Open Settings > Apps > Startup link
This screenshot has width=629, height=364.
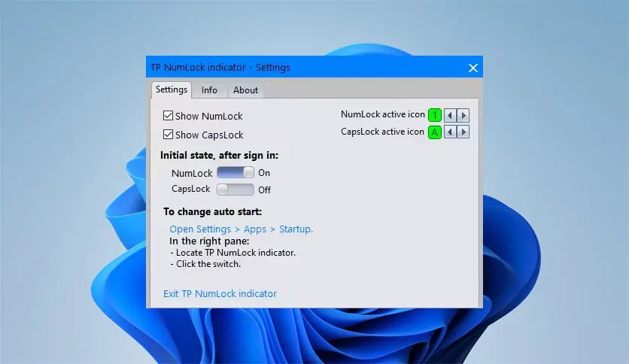(x=241, y=229)
